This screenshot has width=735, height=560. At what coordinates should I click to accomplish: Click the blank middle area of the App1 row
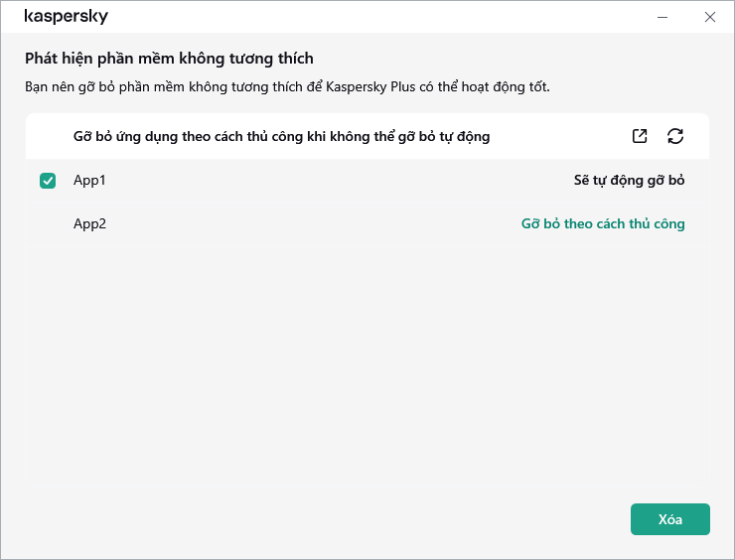[x=328, y=181]
